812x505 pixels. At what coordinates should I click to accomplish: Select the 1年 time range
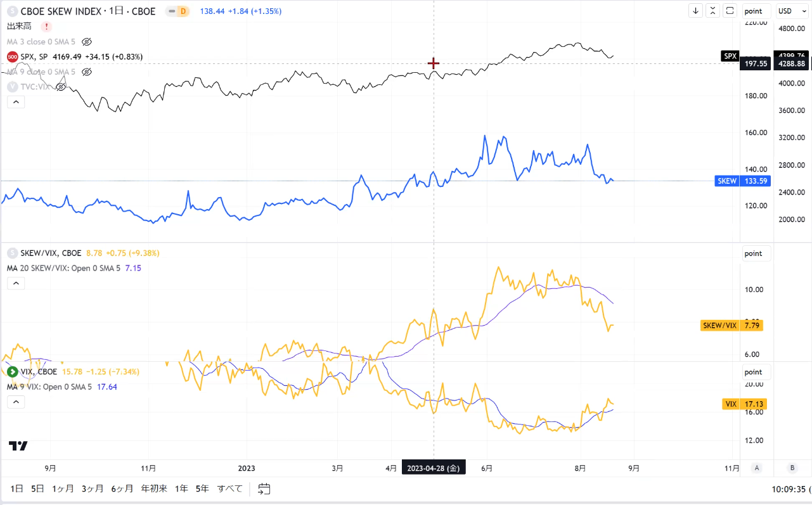[x=181, y=489]
